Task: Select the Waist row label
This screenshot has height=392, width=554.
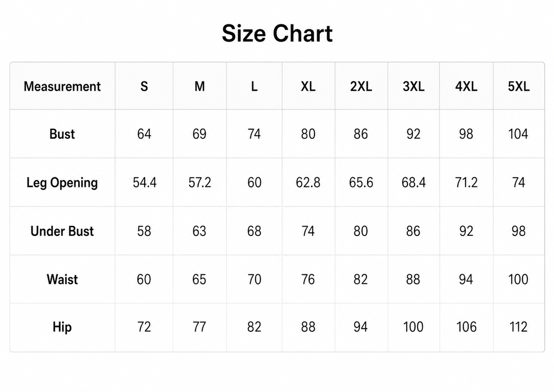Action: pos(62,279)
